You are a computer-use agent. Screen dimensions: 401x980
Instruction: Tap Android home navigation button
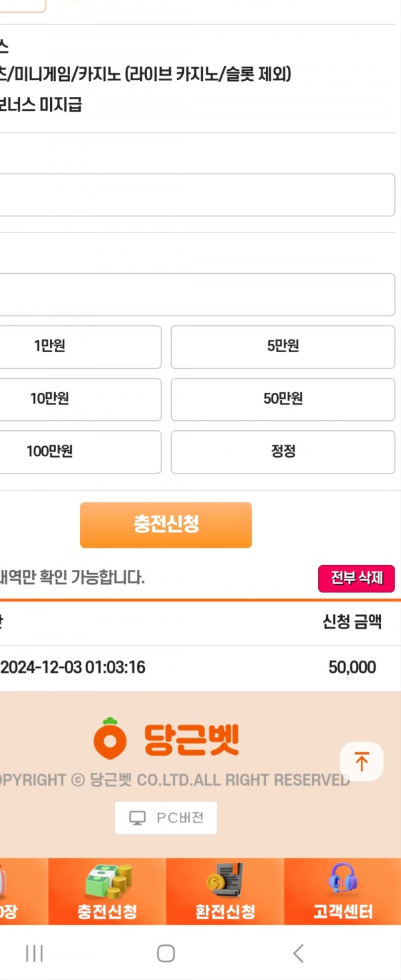click(x=166, y=953)
